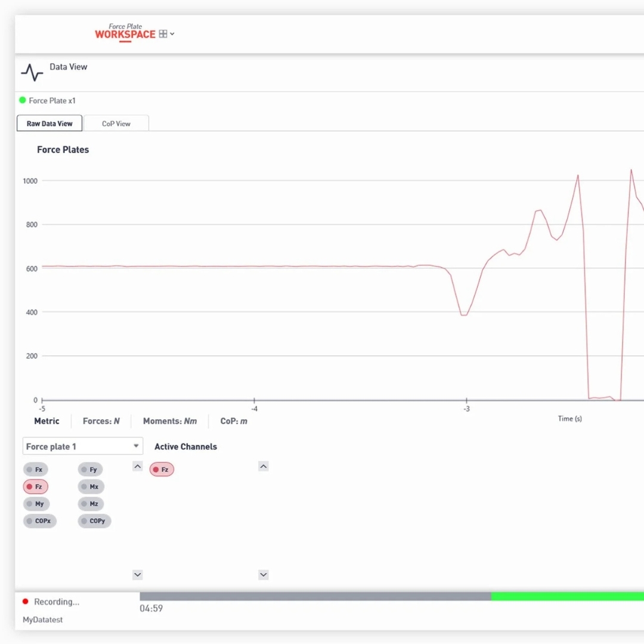The width and height of the screenshot is (644, 644).
Task: Switch to the CoP View tab
Action: (116, 123)
